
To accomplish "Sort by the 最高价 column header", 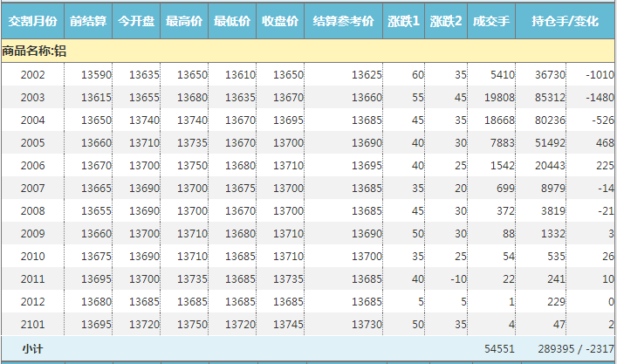I will (184, 20).
